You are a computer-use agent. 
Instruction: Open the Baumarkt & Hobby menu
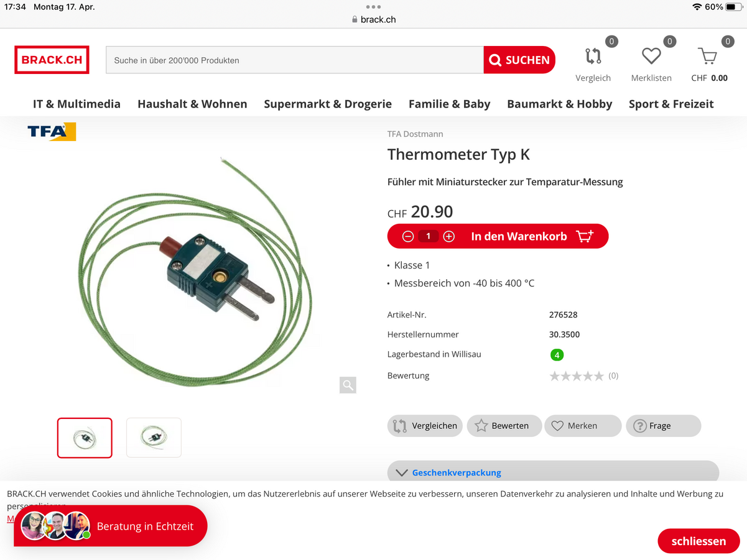[560, 104]
